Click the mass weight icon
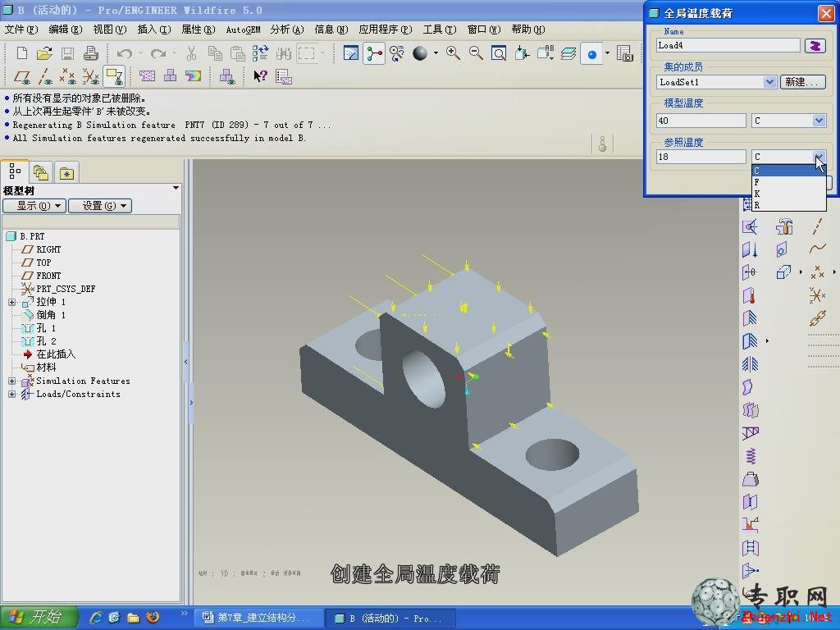 click(x=750, y=479)
